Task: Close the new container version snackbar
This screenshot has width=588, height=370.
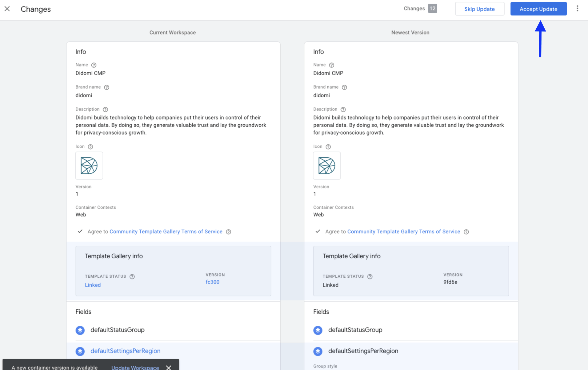Action: pyautogui.click(x=168, y=367)
